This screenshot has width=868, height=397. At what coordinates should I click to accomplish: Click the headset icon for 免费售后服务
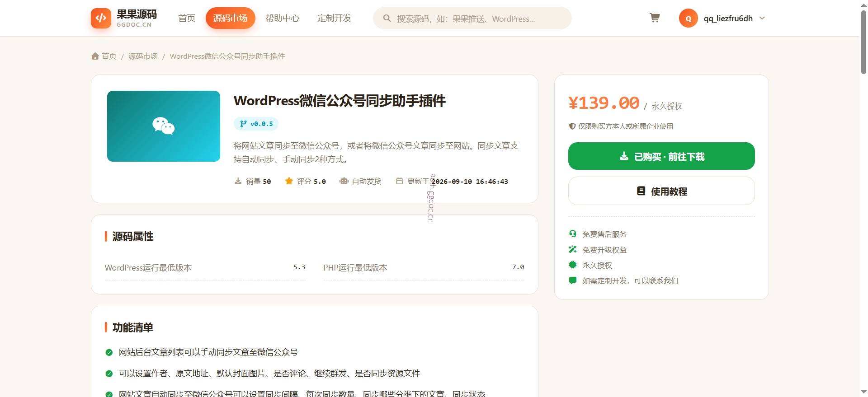(x=573, y=234)
